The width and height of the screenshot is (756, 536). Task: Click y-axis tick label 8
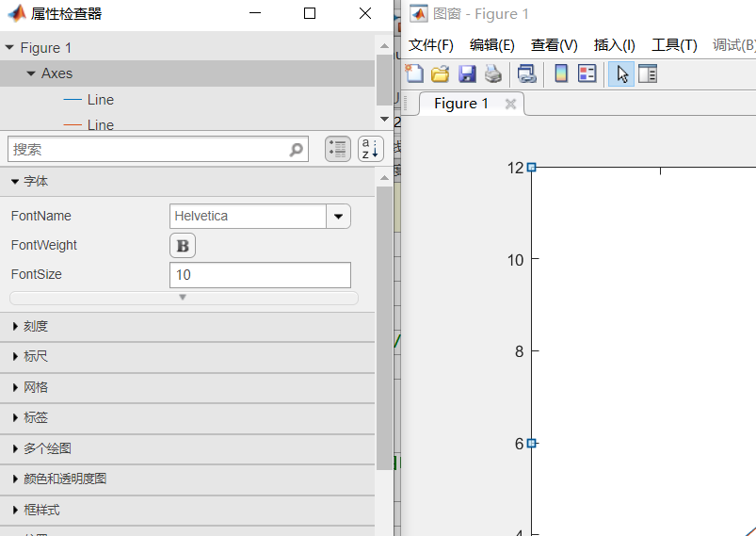520,351
